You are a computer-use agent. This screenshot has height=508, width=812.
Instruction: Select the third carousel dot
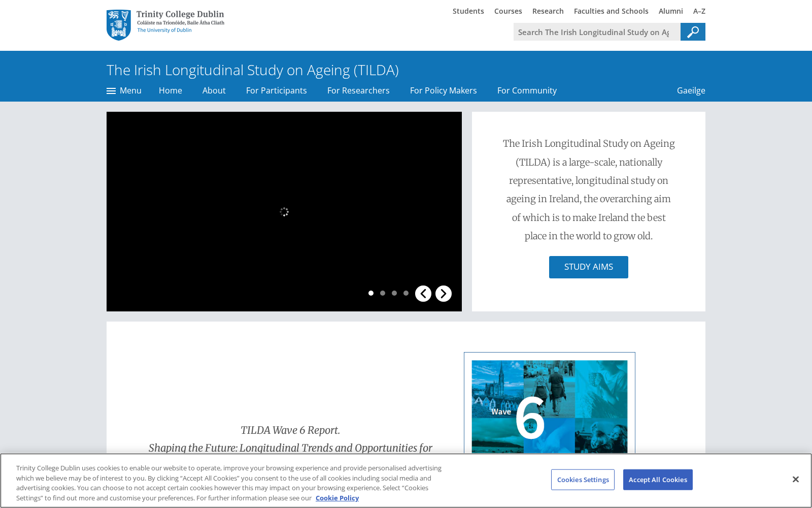(x=394, y=293)
